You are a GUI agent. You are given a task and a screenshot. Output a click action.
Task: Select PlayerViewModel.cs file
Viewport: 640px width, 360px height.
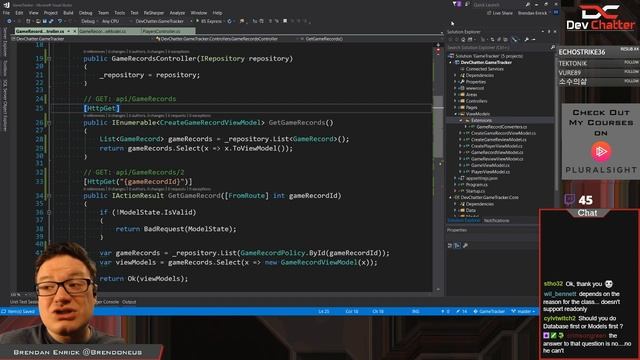(x=490, y=172)
